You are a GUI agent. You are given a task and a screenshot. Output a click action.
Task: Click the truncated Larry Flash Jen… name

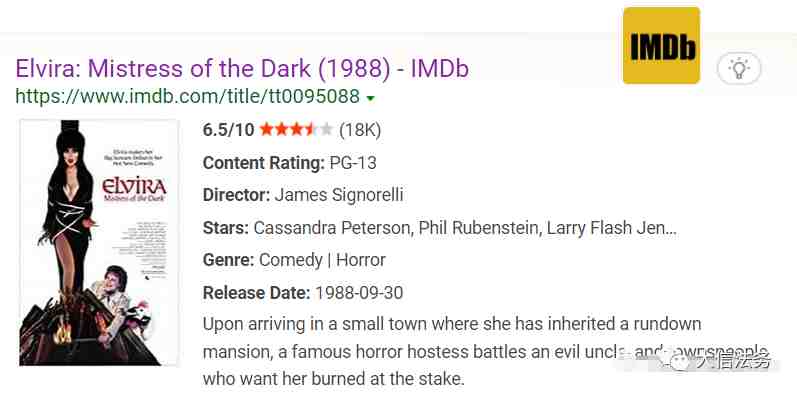click(x=612, y=228)
